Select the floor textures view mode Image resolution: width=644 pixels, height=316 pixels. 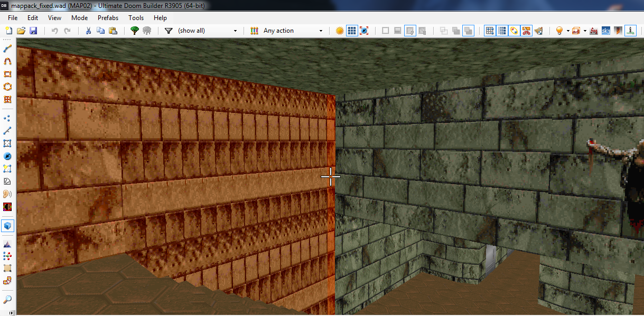410,31
